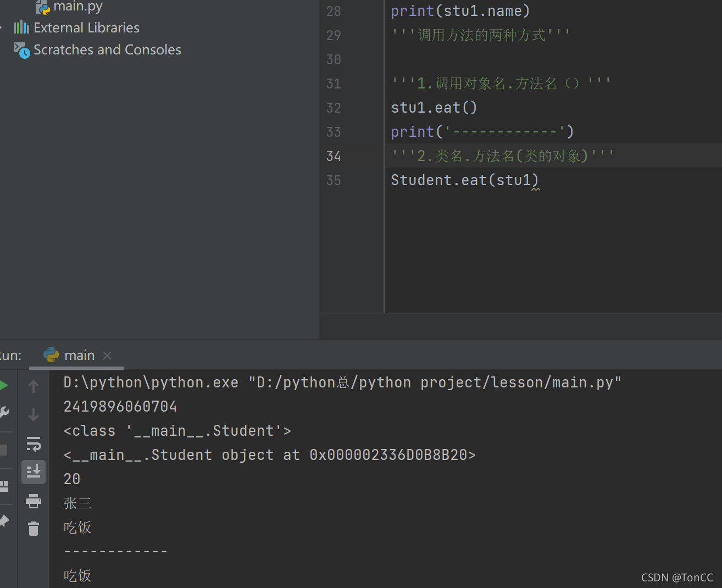Click the Scratches and Consoles icon
The width and height of the screenshot is (722, 588).
point(21,50)
